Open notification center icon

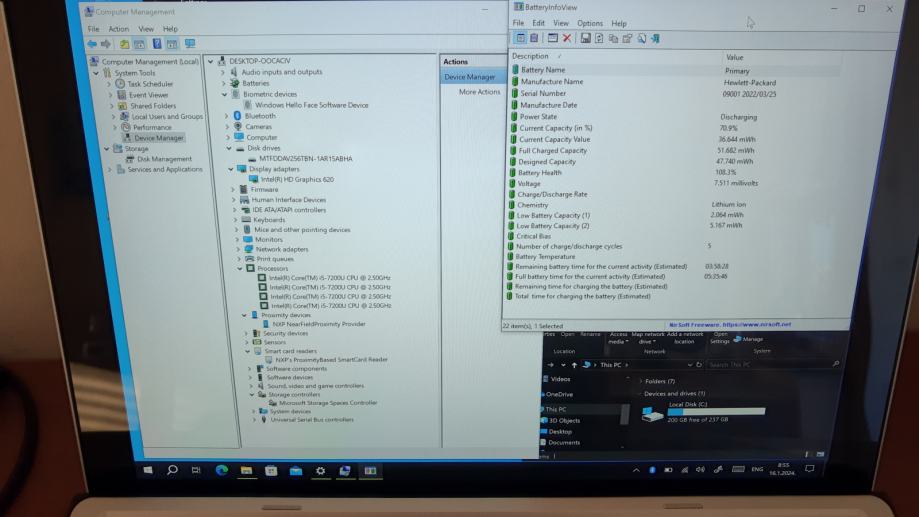coord(809,468)
